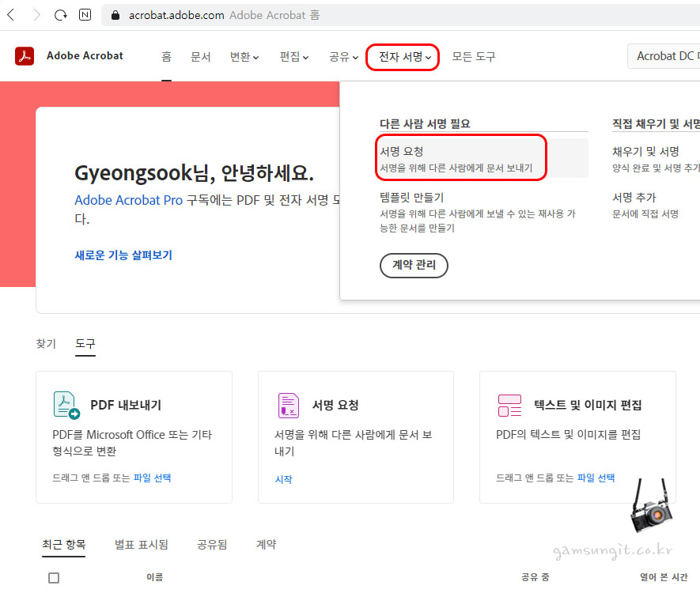Expand the 공유 dropdown menu
700x593 pixels.
[344, 57]
